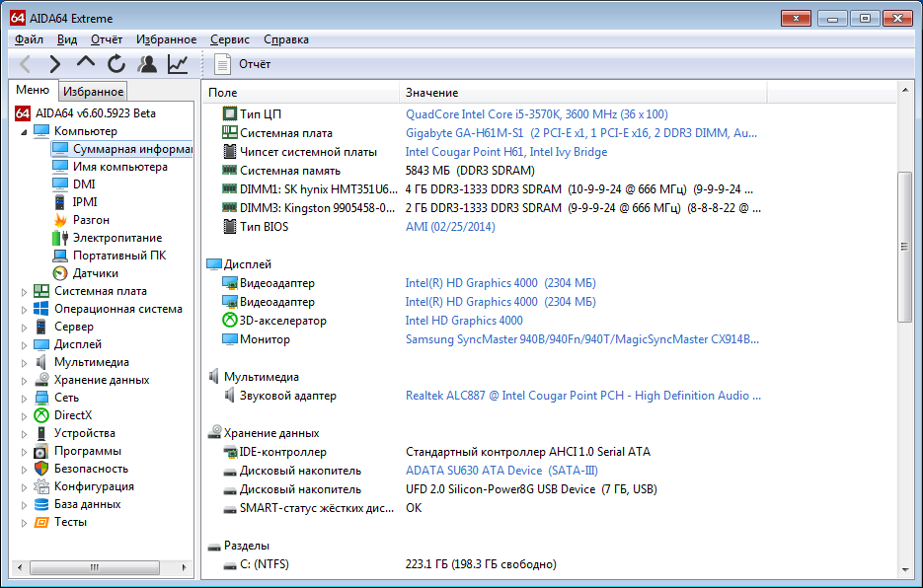This screenshot has width=923, height=588.
Task: Click the vertical scrollbar in details pane
Action: click(904, 247)
